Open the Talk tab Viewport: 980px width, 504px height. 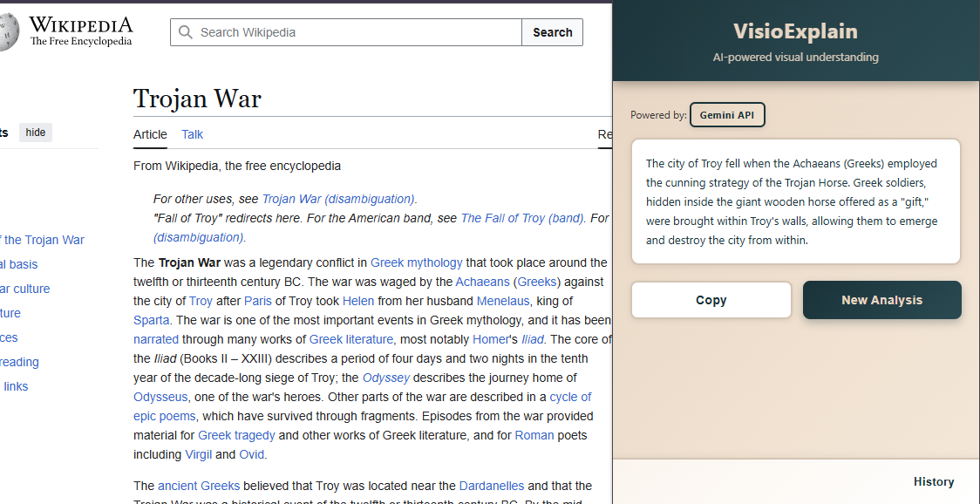(x=192, y=134)
